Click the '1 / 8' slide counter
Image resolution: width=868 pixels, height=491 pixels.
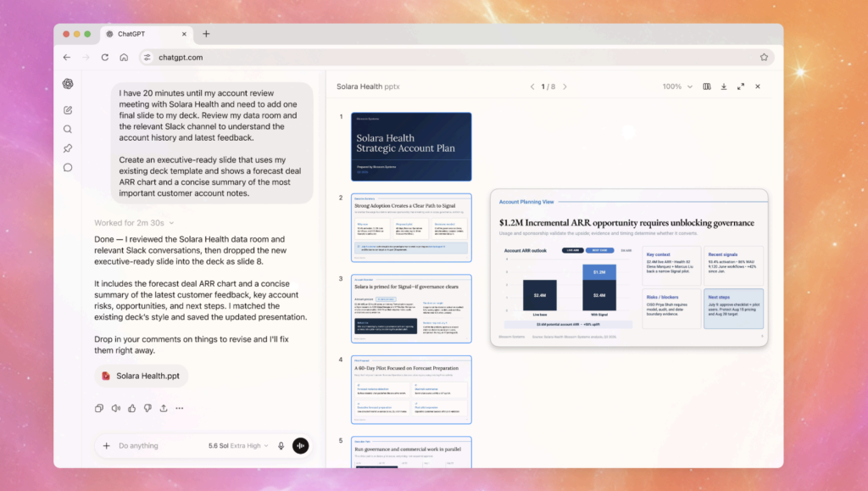click(548, 86)
